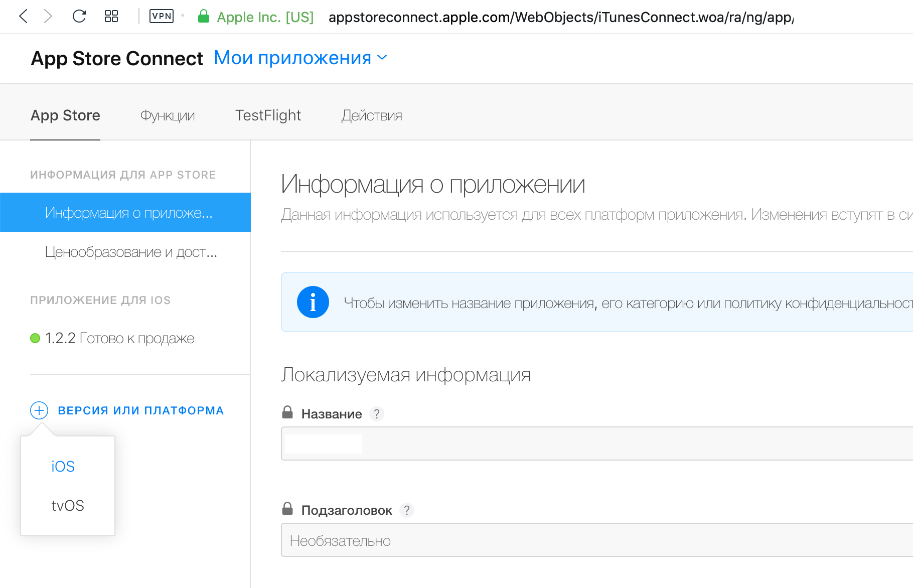This screenshot has height=588, width=913.
Task: Click the plus icon for new version
Action: point(39,410)
